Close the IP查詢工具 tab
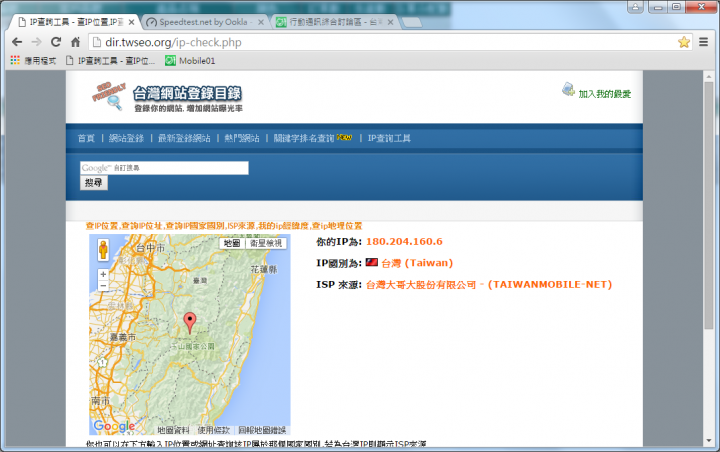Image resolution: width=720 pixels, height=452 pixels. tap(131, 22)
